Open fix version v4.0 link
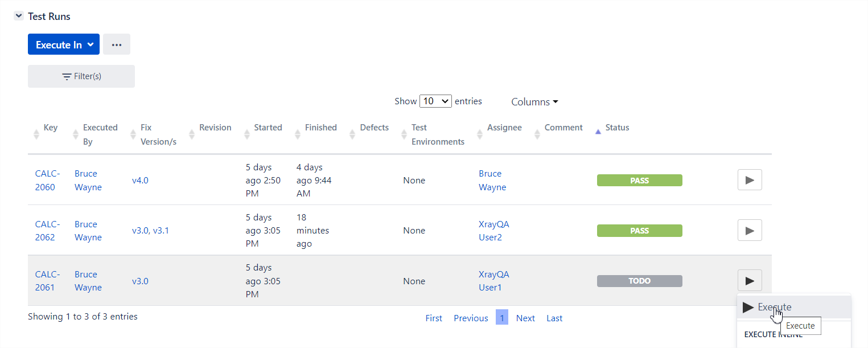 point(140,181)
